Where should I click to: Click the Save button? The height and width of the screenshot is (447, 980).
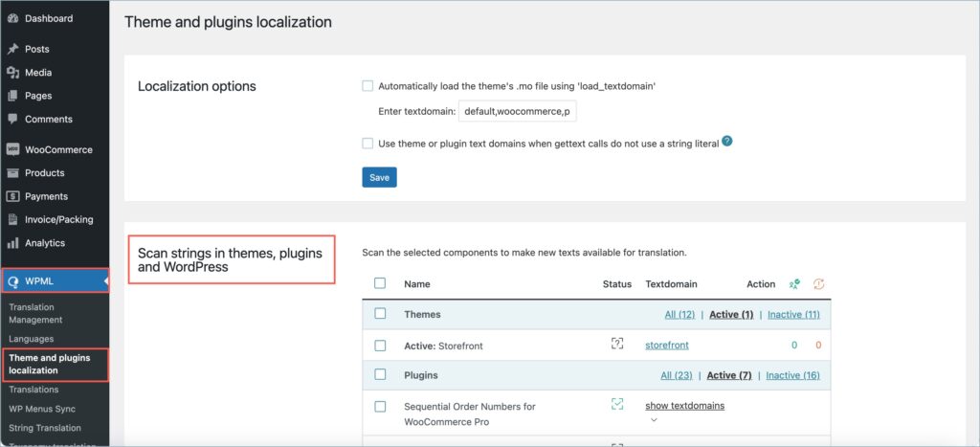379,177
